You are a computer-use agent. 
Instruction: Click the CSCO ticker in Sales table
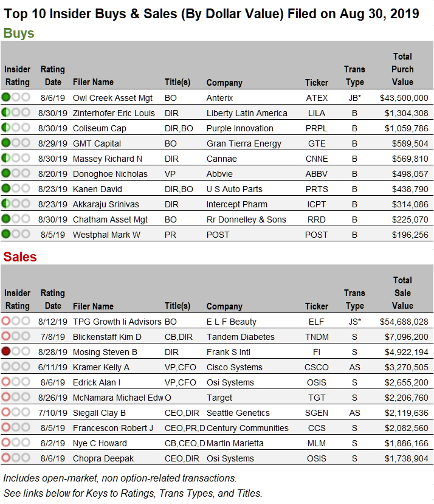[317, 367]
